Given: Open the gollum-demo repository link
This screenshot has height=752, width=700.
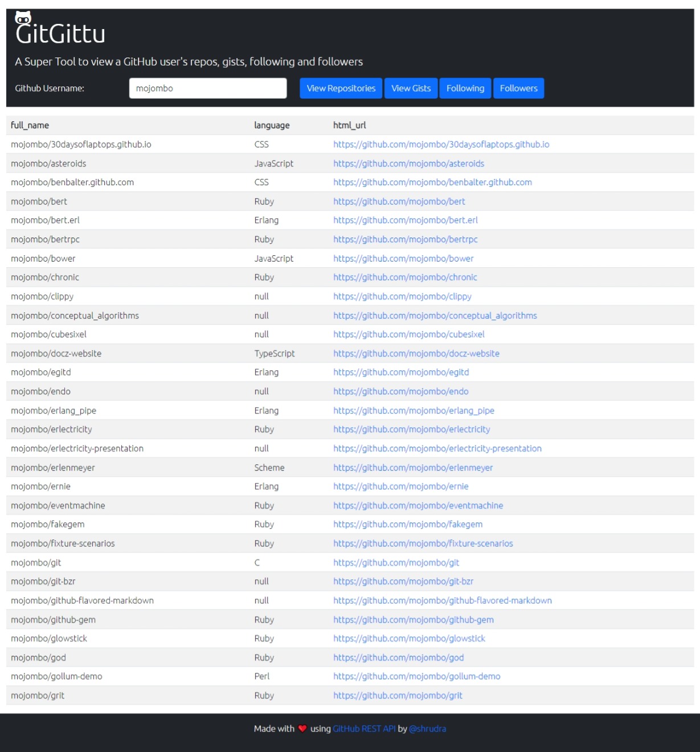Looking at the screenshot, I should (x=417, y=677).
